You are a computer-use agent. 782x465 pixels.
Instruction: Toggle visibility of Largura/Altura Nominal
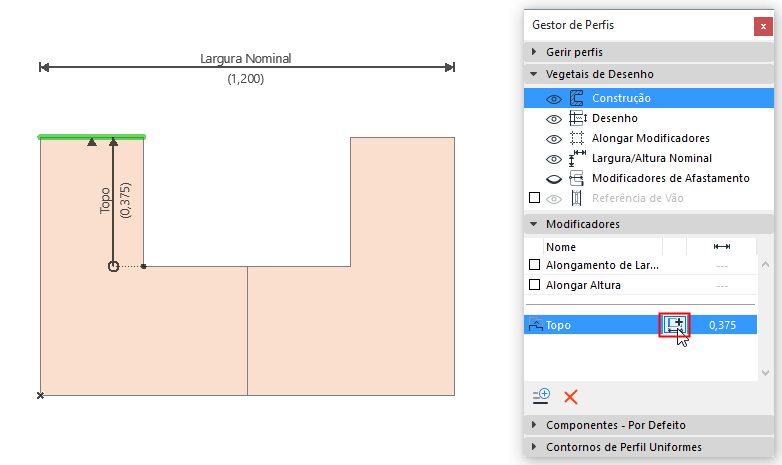tap(554, 159)
